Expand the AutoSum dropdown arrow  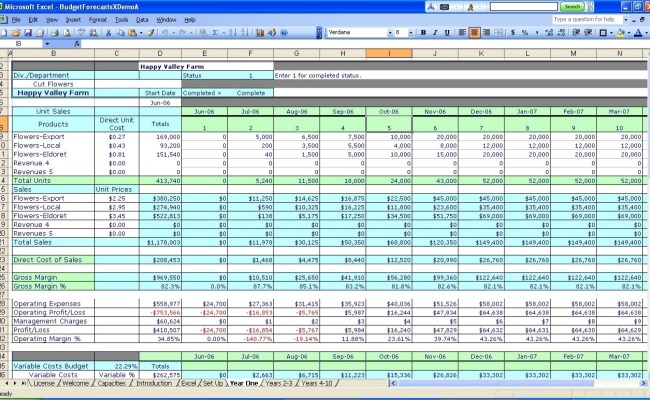coord(223,33)
